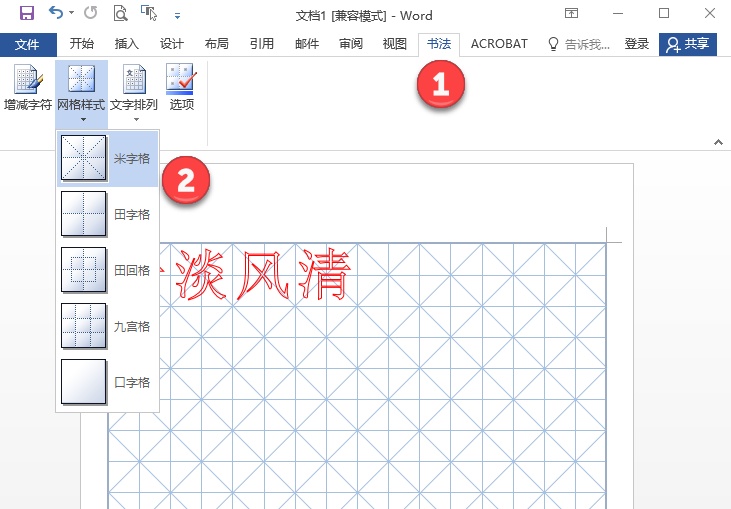Click the calligraphy character 风 in document
The height and width of the screenshot is (509, 731).
tap(263, 275)
